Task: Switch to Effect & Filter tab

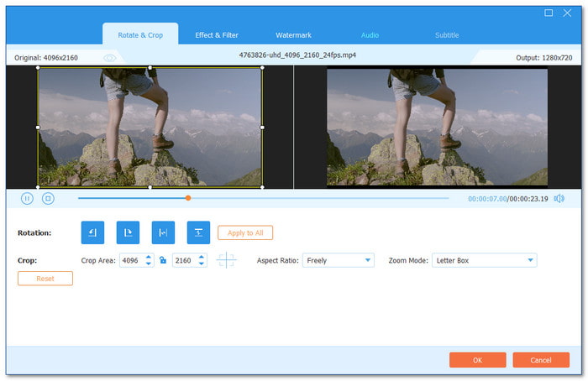Action: 217,35
